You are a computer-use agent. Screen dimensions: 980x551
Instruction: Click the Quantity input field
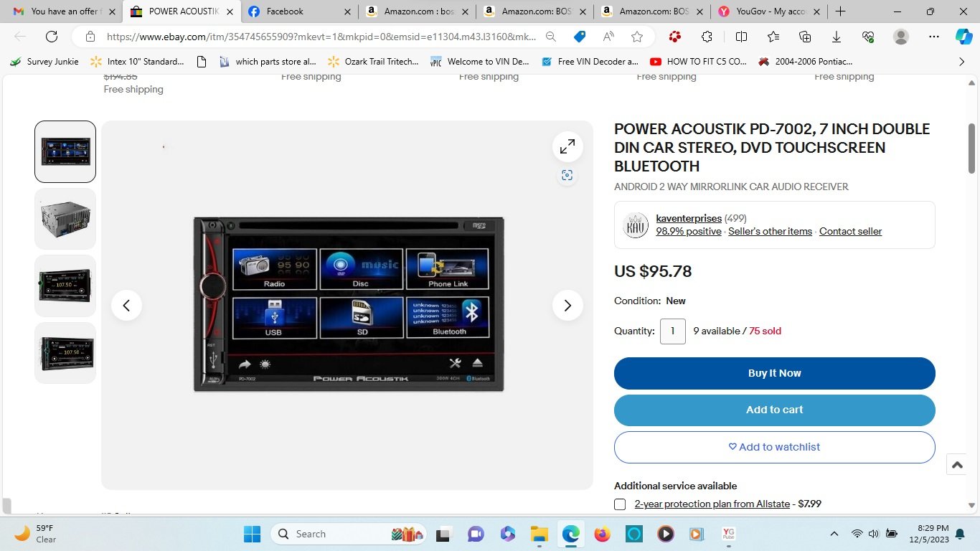click(x=673, y=331)
